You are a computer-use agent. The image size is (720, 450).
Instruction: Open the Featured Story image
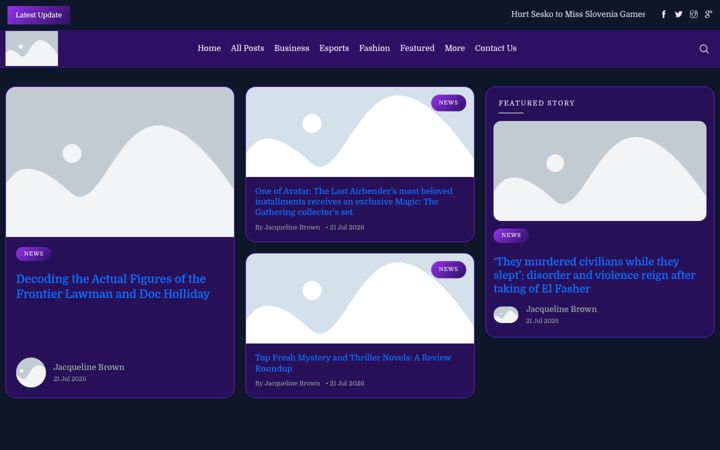[600, 171]
